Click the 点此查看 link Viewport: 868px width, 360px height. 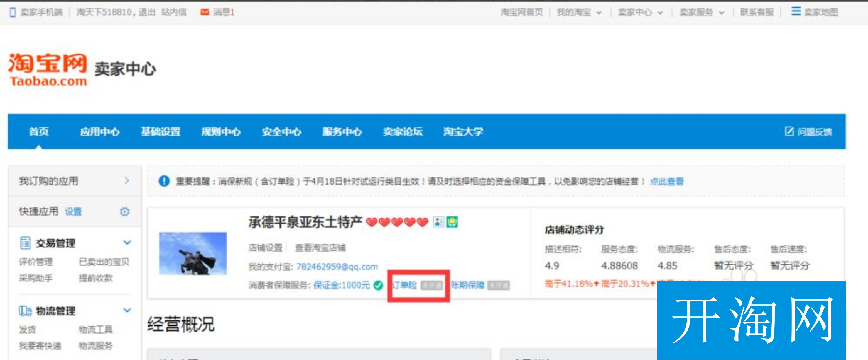[666, 182]
